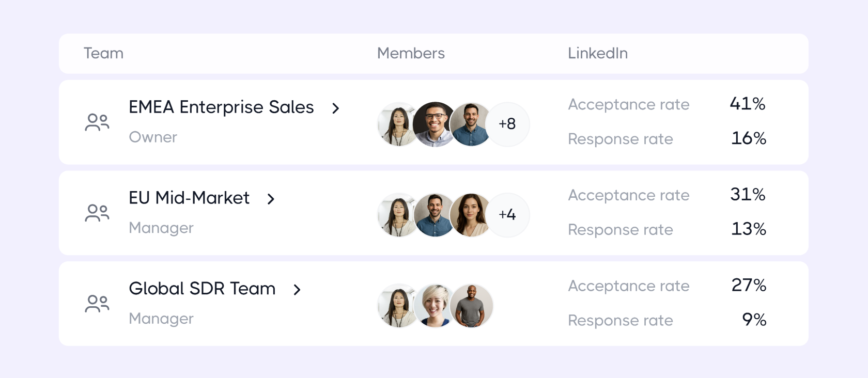Image resolution: width=868 pixels, height=378 pixels.
Task: Show the +4 more members in EU Mid-Market
Action: [507, 215]
